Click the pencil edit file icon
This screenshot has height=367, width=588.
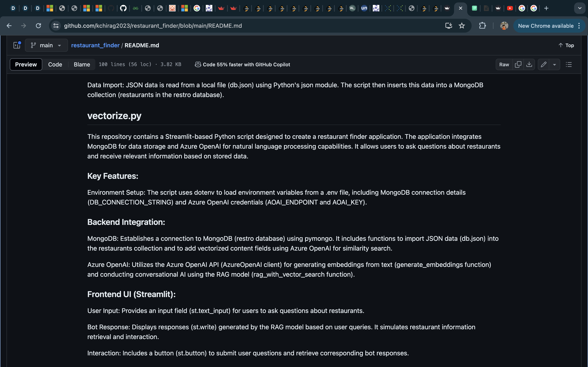[x=543, y=64]
